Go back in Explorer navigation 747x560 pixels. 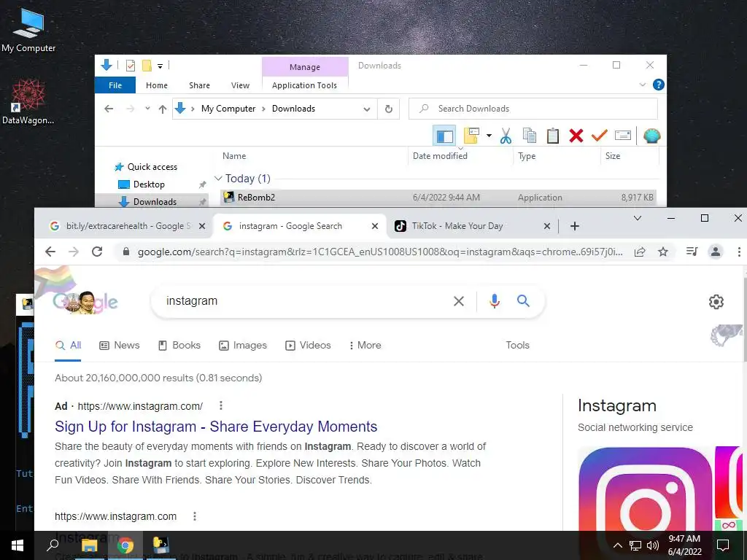pyautogui.click(x=109, y=109)
